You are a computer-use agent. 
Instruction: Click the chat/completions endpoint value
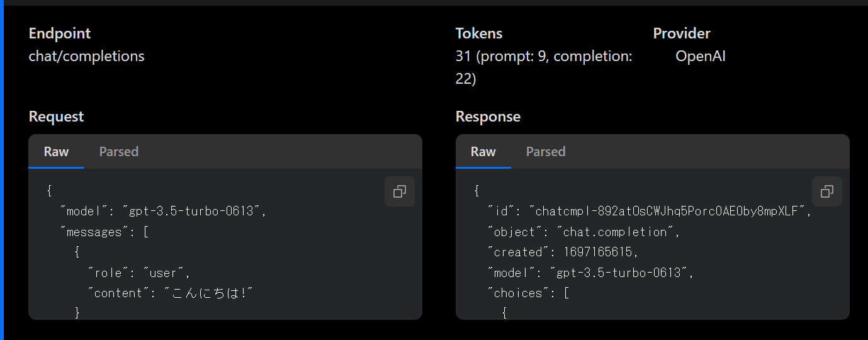[87, 56]
